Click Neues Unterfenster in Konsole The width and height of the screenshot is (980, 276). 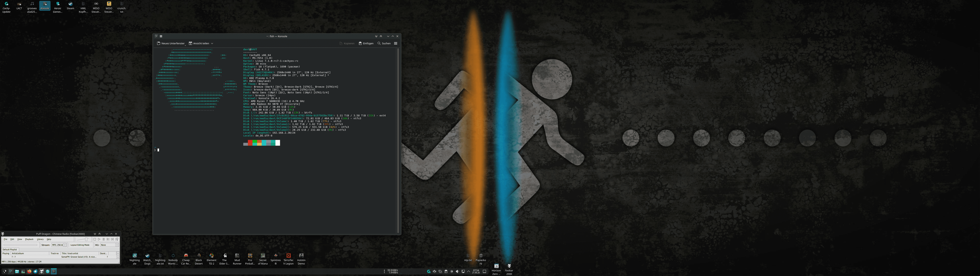(171, 44)
